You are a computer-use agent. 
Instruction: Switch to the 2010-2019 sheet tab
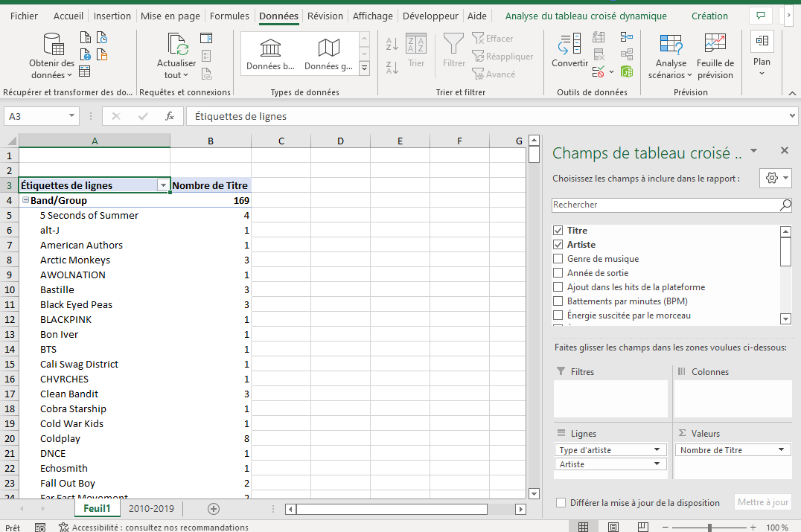(151, 508)
